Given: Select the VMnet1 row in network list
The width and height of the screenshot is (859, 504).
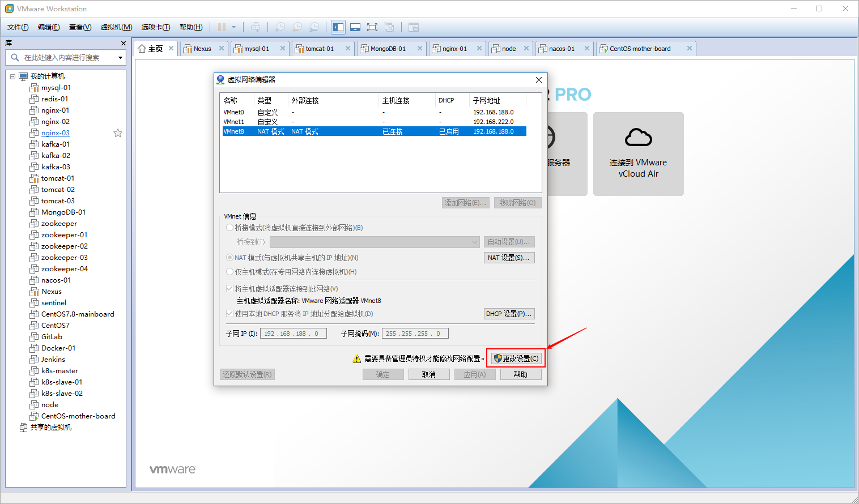Looking at the screenshot, I should [x=374, y=122].
